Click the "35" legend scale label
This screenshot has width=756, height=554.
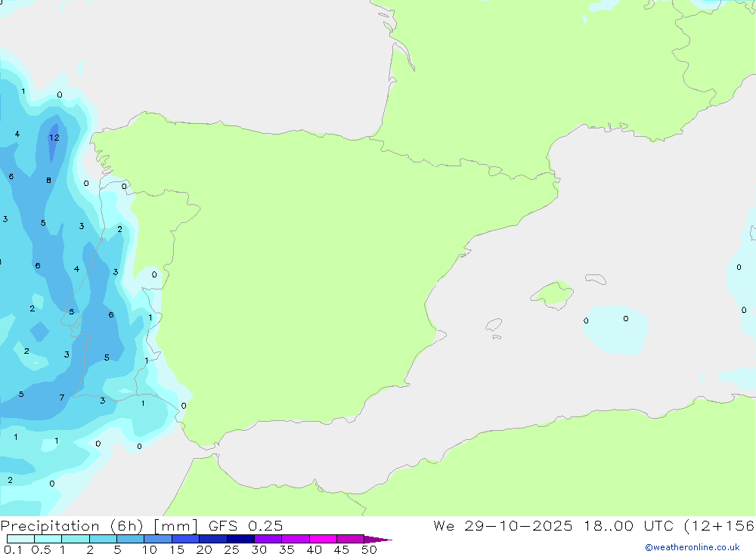[x=287, y=549]
